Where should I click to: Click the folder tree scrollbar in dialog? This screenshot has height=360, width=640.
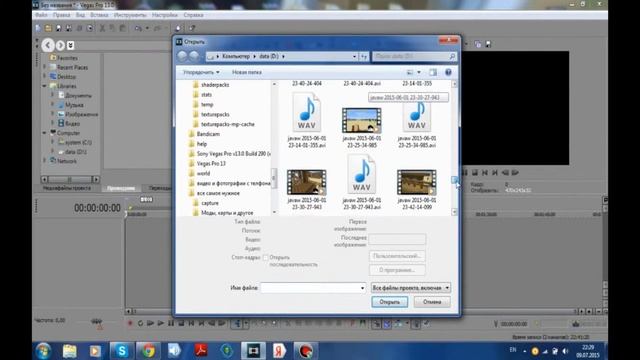tap(274, 148)
